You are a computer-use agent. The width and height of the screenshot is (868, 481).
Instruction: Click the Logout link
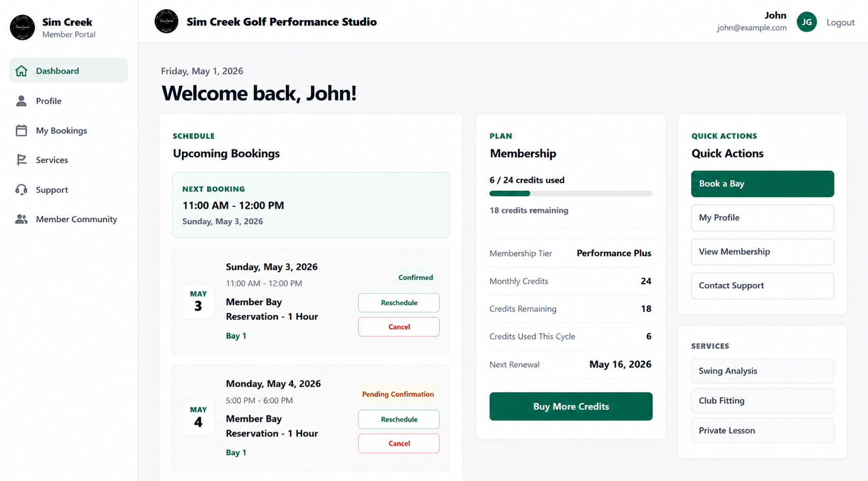point(840,22)
